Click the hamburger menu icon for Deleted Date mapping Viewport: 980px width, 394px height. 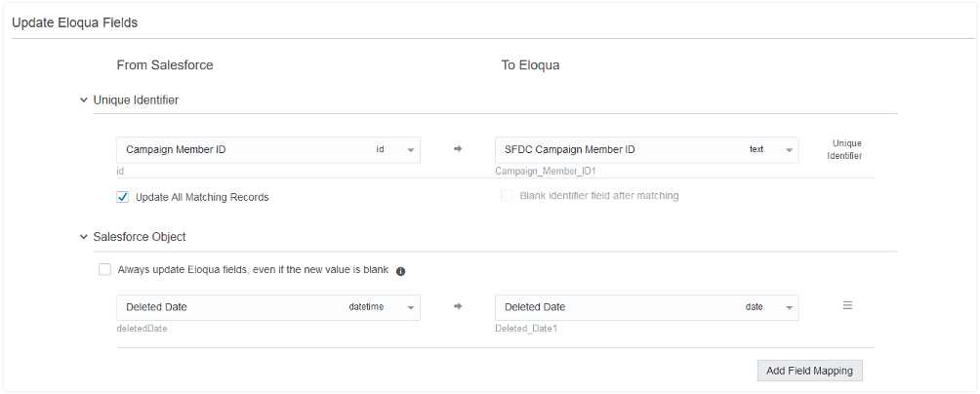click(x=847, y=306)
